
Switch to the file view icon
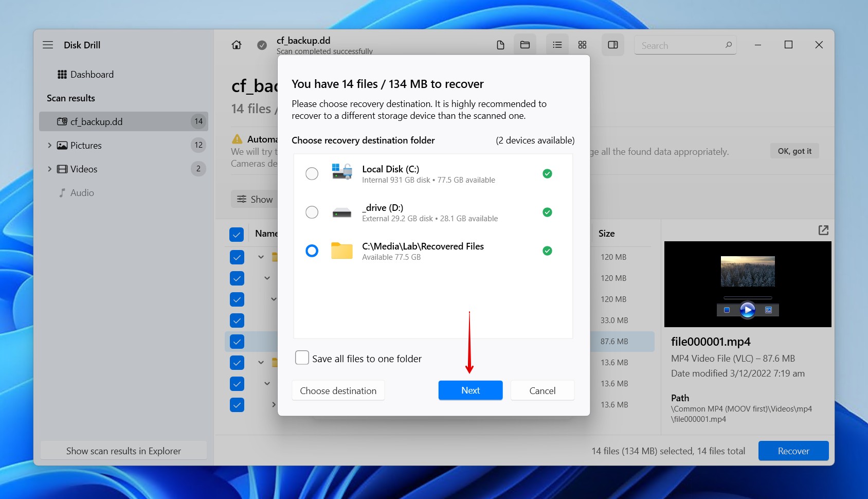coord(500,45)
